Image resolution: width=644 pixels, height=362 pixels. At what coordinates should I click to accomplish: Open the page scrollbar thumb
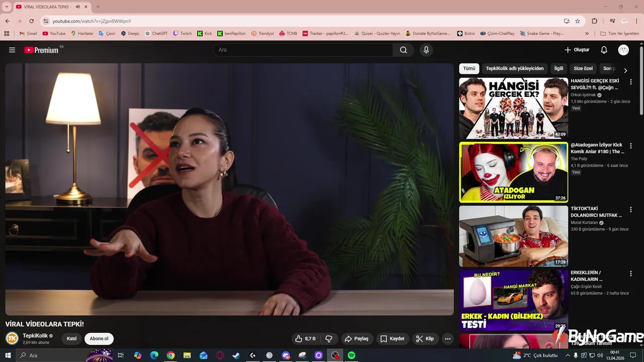[x=641, y=80]
